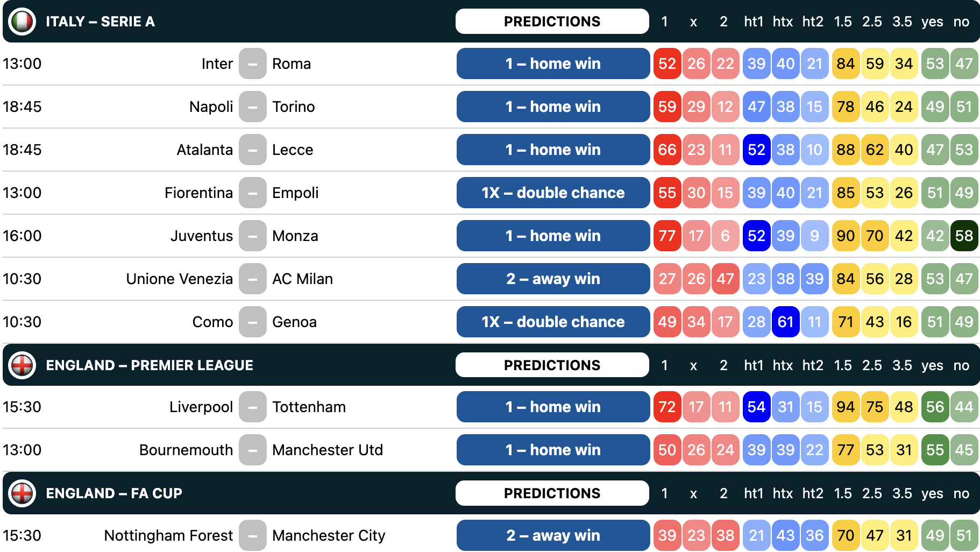Select Fiorentina 1X double chance prediction
The width and height of the screenshot is (980, 552).
click(x=553, y=193)
